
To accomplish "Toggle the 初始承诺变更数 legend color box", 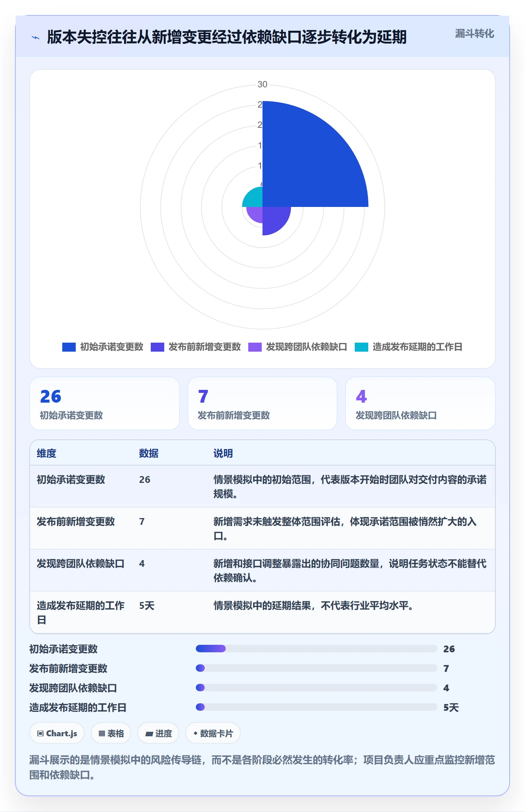I will tap(69, 347).
